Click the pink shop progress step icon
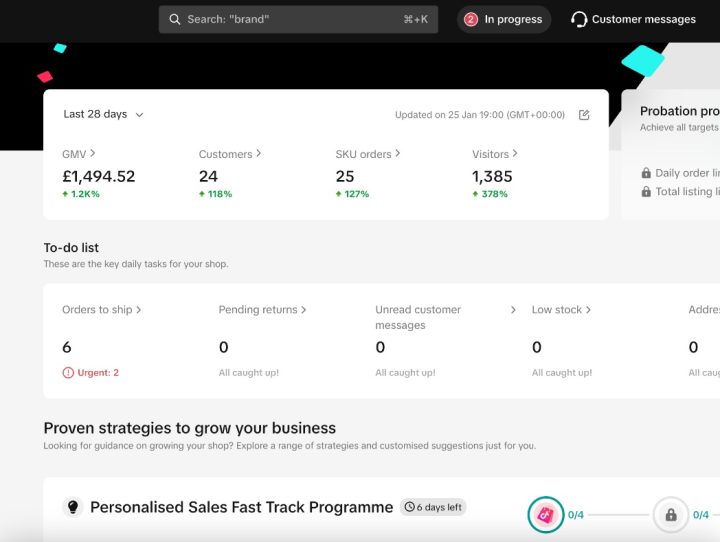Screen dimensions: 720x542 tap(546, 515)
